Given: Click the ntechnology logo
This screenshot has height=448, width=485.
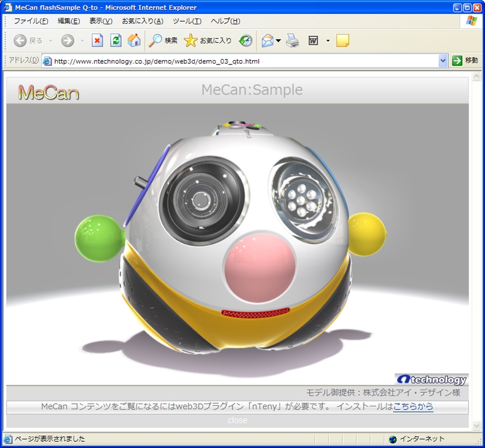Looking at the screenshot, I should click(432, 379).
